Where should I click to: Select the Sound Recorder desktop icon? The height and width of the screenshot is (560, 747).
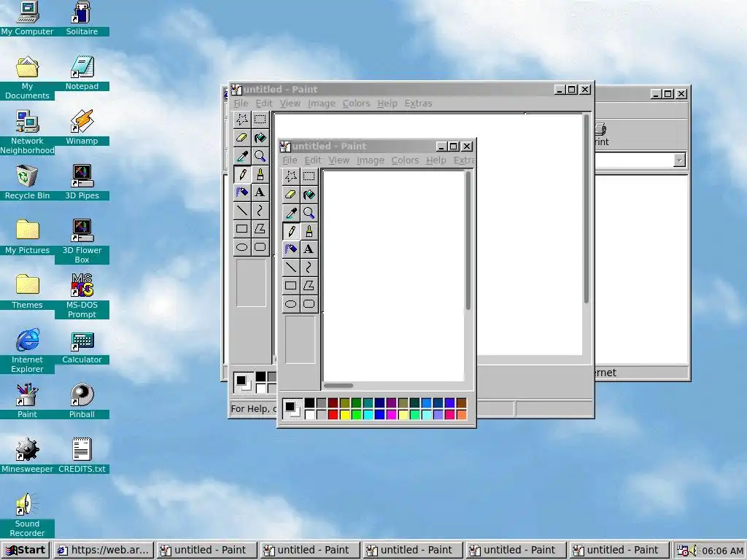click(27, 514)
